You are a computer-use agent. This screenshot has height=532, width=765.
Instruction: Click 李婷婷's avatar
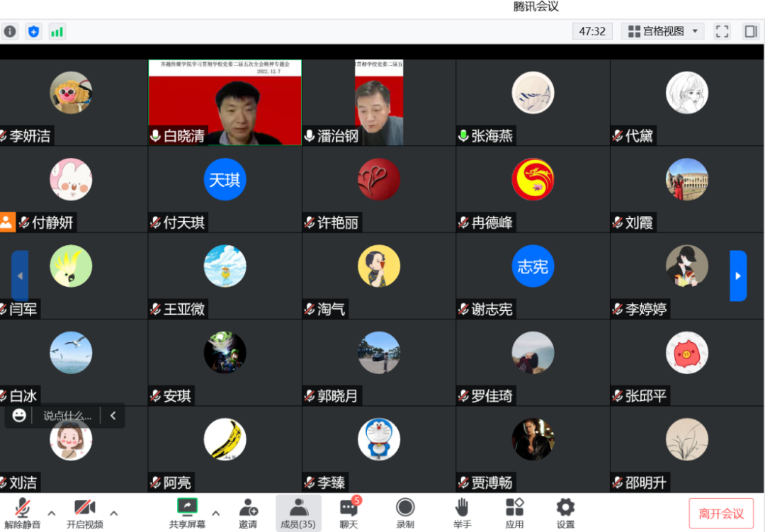[x=687, y=266]
